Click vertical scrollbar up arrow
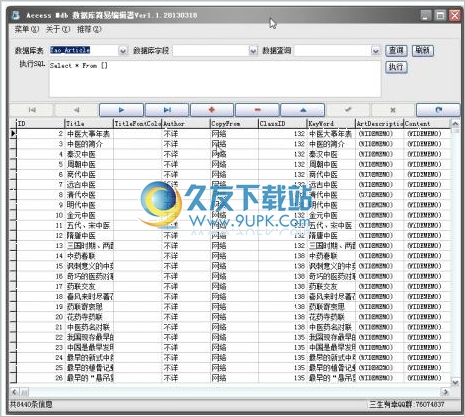 455,124
